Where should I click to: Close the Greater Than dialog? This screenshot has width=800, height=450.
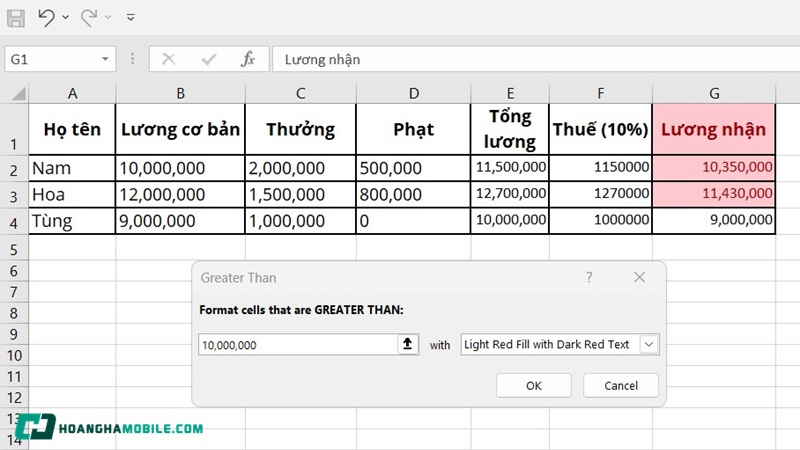(x=639, y=277)
